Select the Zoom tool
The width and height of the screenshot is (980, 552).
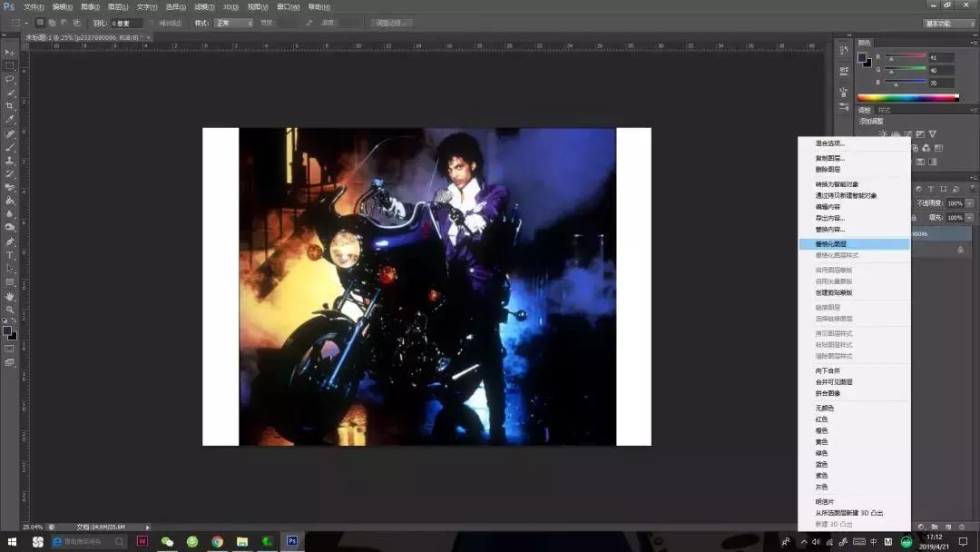(x=11, y=309)
